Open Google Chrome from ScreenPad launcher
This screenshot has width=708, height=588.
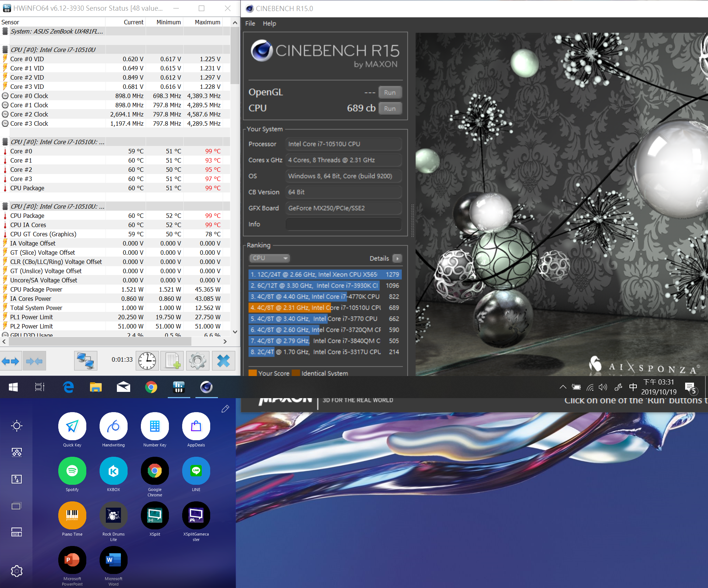(x=155, y=471)
